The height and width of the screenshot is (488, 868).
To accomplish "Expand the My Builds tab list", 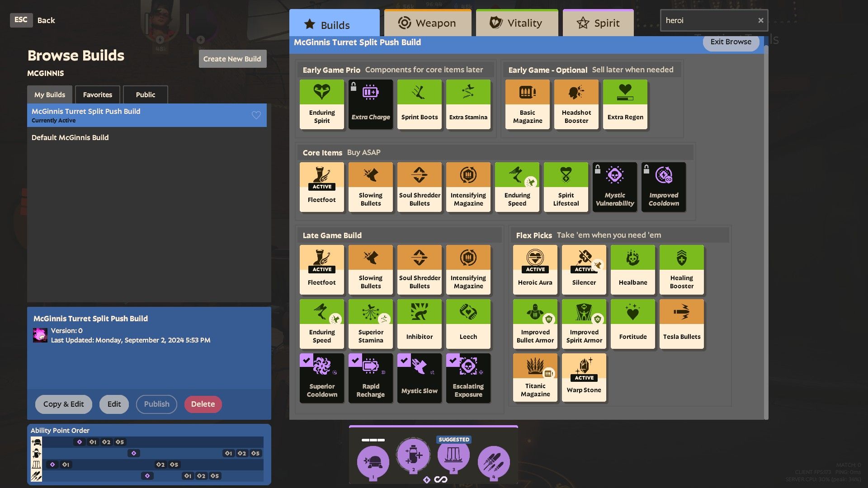I will [49, 94].
